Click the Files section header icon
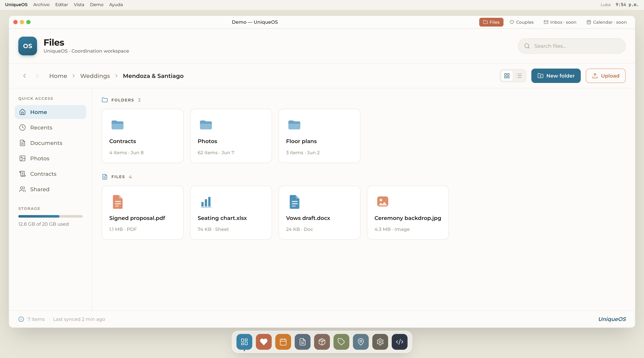Viewport: 644px width, 358px height. click(105, 177)
